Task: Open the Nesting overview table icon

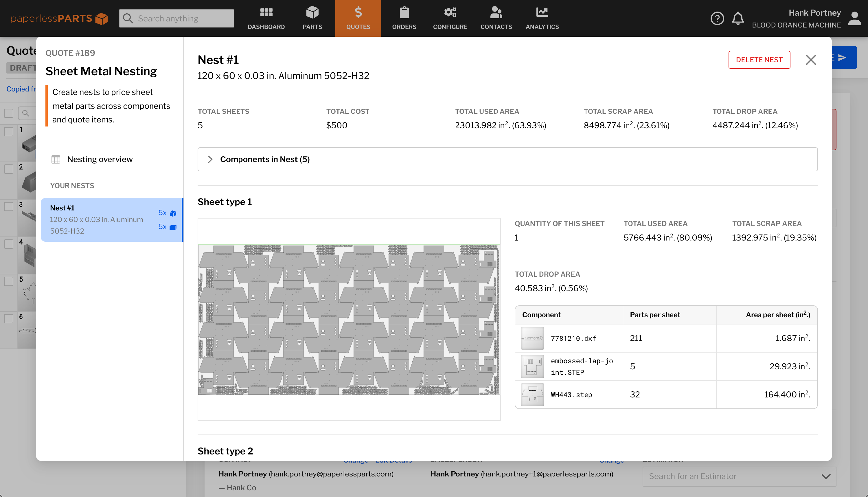Action: (x=56, y=159)
